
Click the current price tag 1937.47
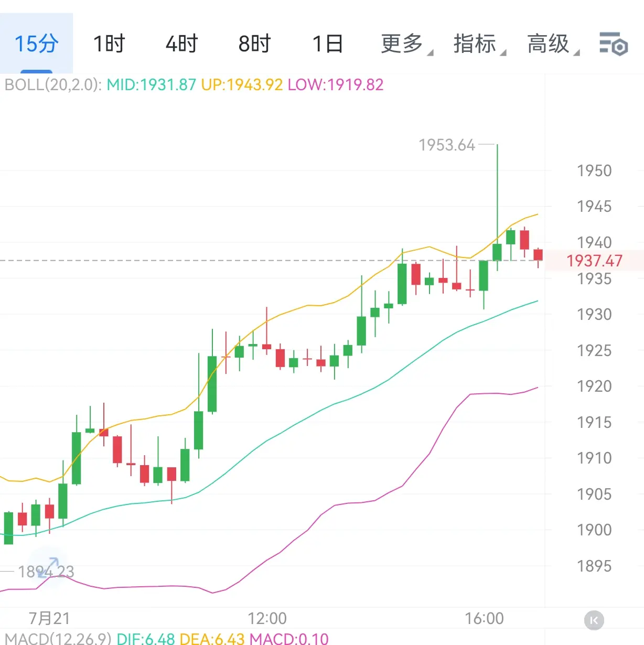click(594, 261)
